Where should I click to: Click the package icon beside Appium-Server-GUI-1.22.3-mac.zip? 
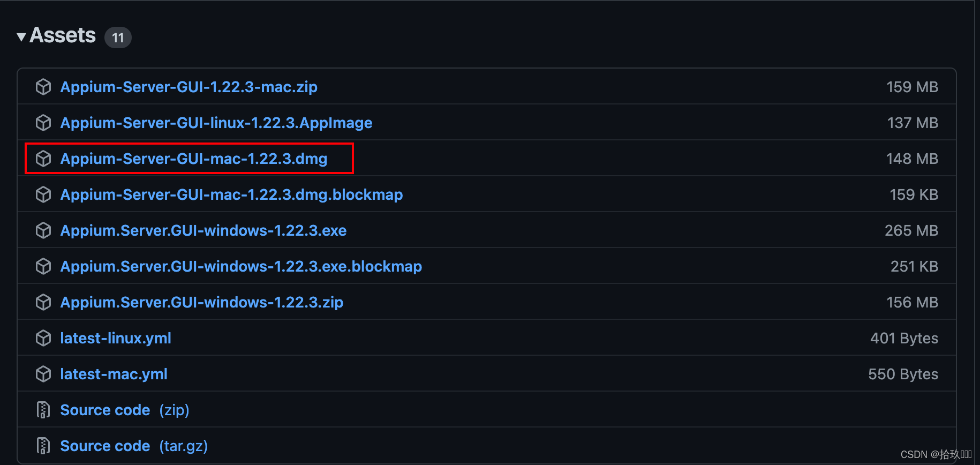pyautogui.click(x=43, y=86)
